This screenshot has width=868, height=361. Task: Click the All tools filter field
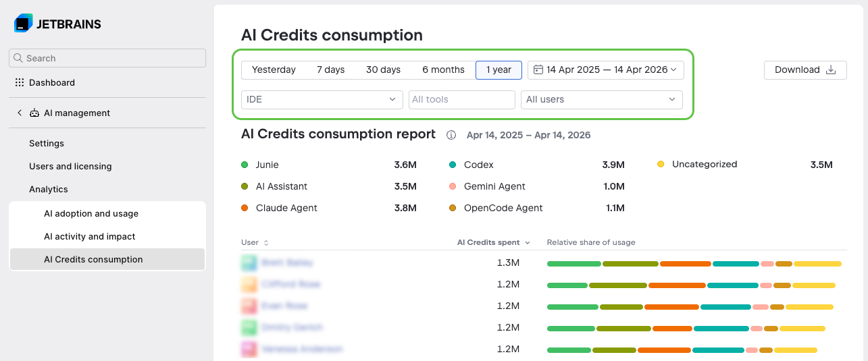click(x=462, y=99)
